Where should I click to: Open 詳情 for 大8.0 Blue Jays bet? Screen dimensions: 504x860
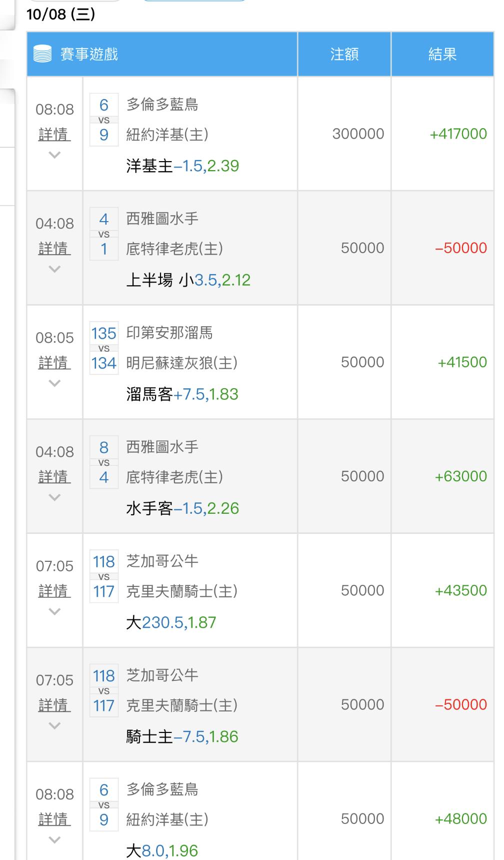coord(54,819)
